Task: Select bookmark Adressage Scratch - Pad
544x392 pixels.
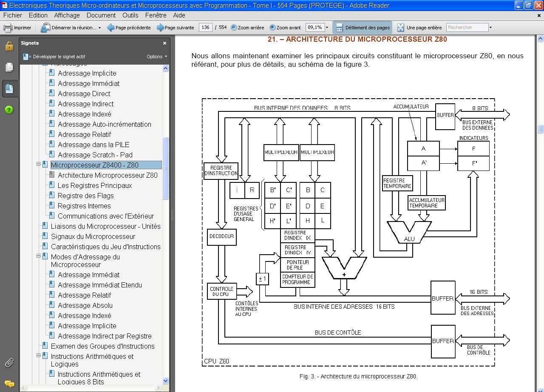Action: 95,155
